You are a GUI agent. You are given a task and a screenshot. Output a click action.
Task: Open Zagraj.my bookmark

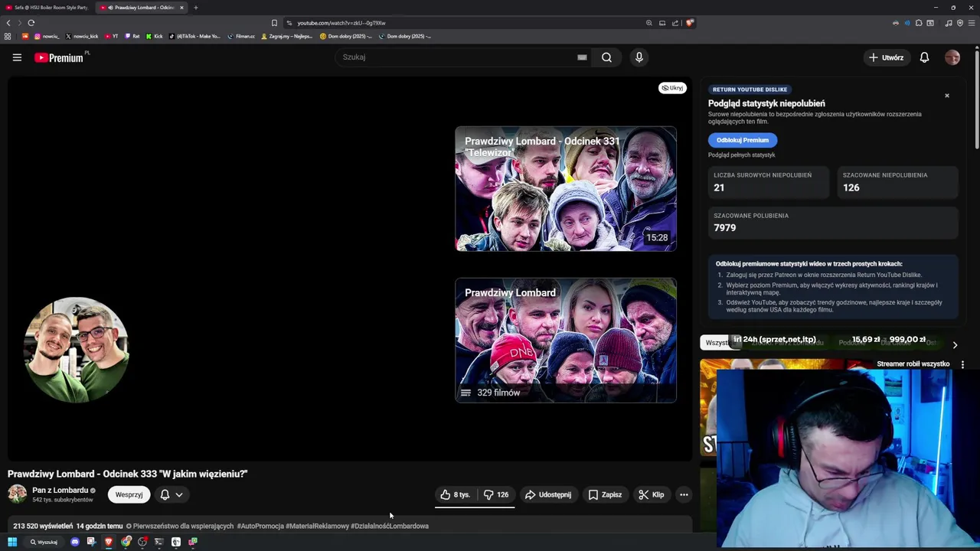(x=288, y=36)
